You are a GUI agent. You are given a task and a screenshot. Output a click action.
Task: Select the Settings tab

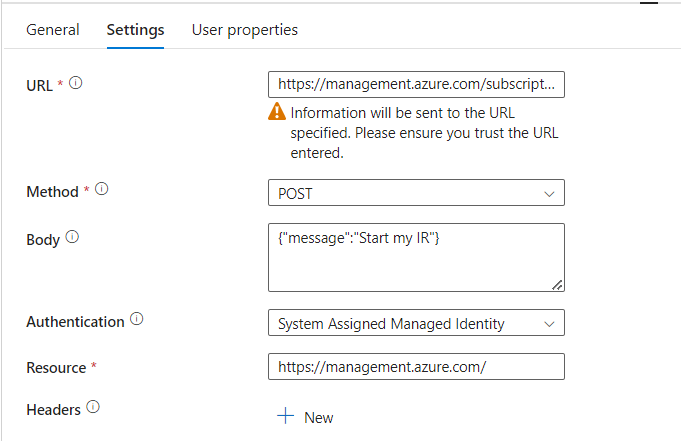135,30
